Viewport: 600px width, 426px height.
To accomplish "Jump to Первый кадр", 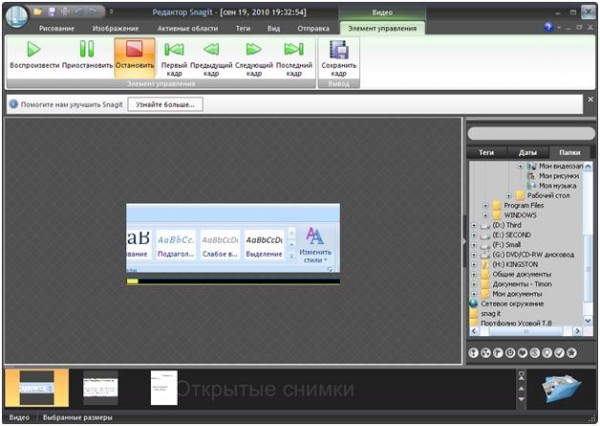I will coord(174,59).
